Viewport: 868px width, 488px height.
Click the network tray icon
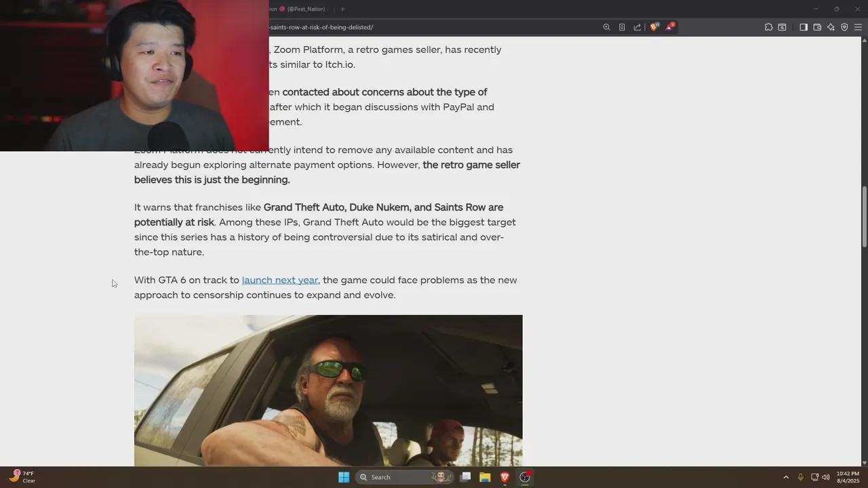(815, 477)
